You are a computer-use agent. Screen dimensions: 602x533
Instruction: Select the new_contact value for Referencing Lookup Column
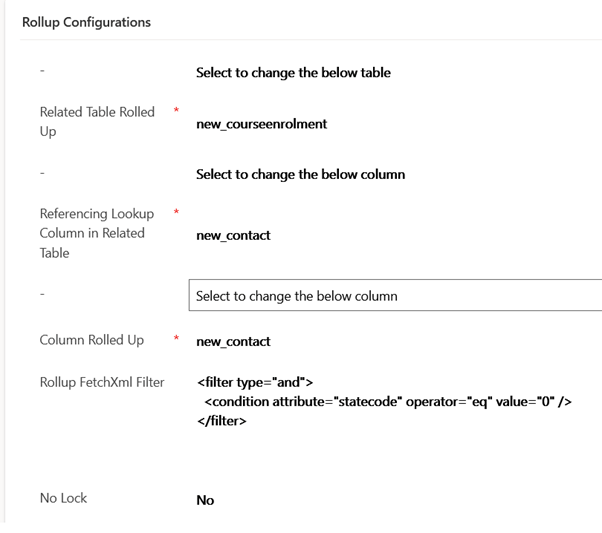point(233,235)
